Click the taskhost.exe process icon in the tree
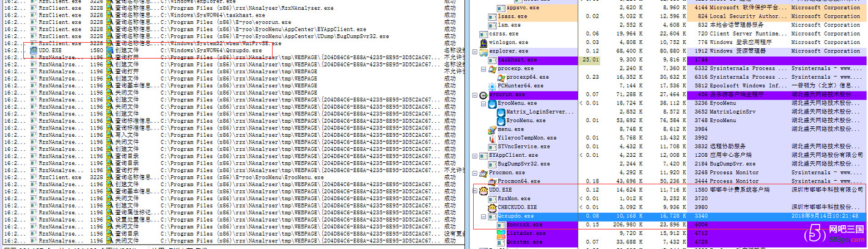The height and width of the screenshot is (249, 868). click(492, 60)
